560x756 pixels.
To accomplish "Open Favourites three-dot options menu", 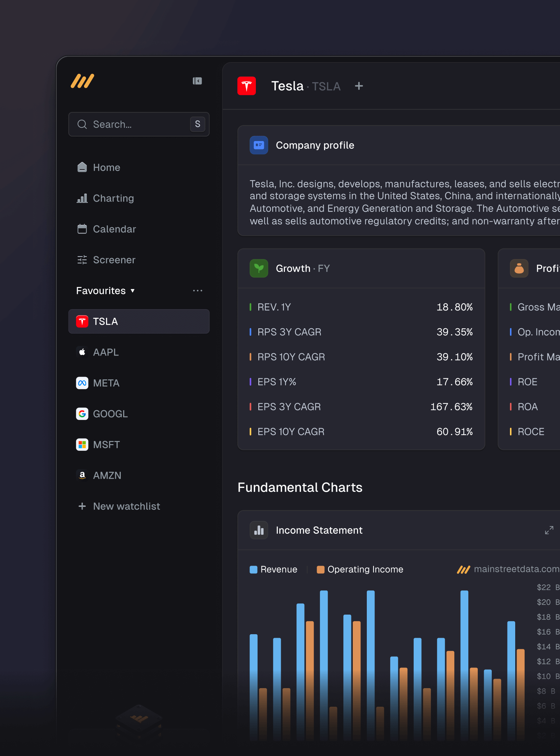I will point(197,291).
